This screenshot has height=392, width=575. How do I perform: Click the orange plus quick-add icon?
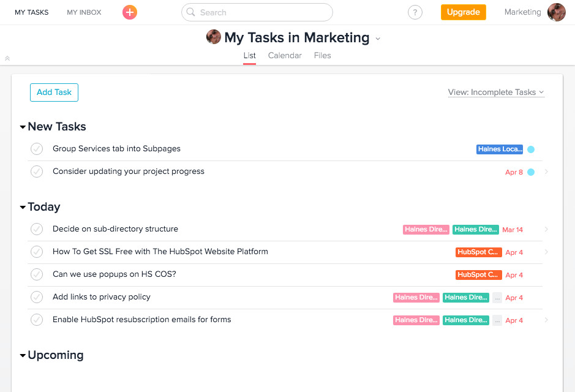(x=130, y=12)
